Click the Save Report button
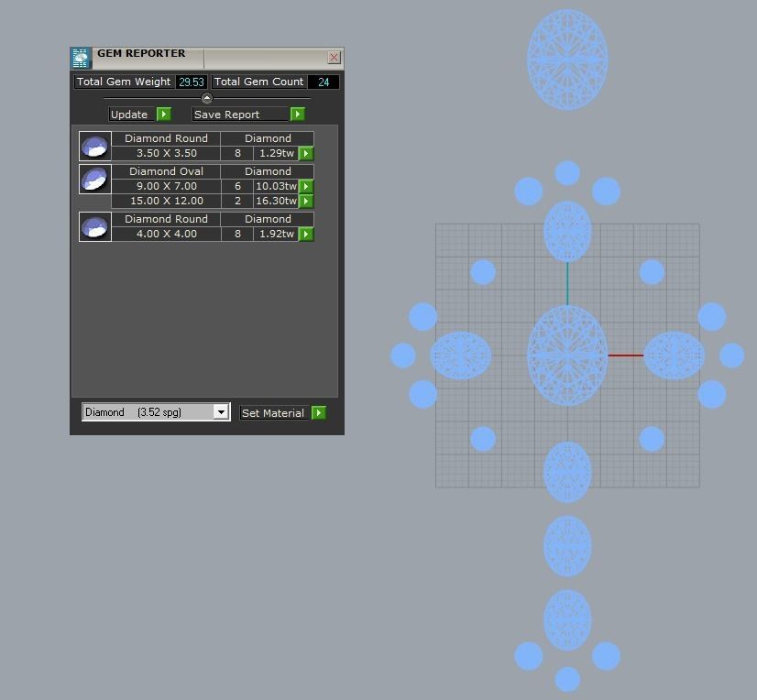 tap(240, 115)
